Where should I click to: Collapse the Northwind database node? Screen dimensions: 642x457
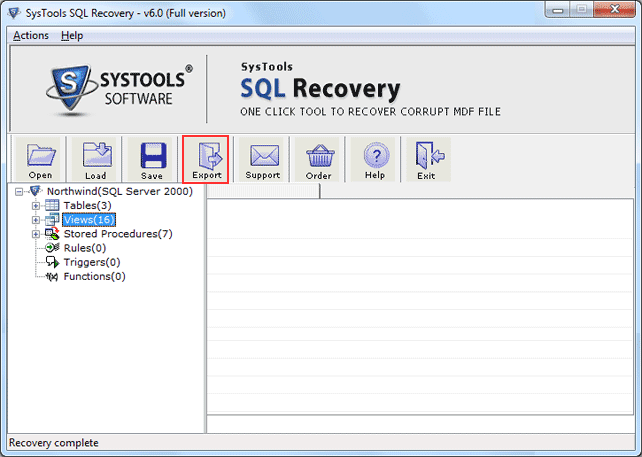tap(19, 192)
